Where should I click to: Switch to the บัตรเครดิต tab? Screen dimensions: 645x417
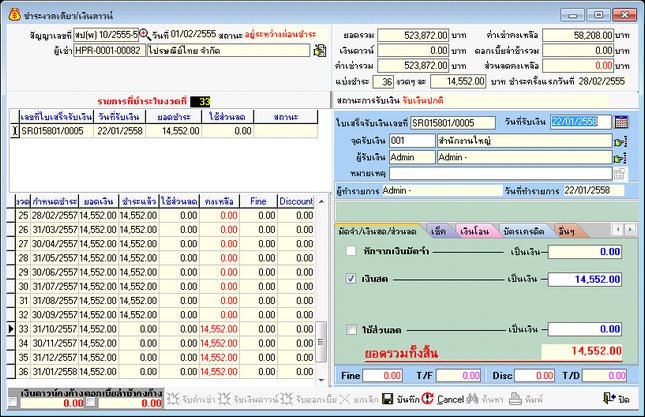pos(524,232)
